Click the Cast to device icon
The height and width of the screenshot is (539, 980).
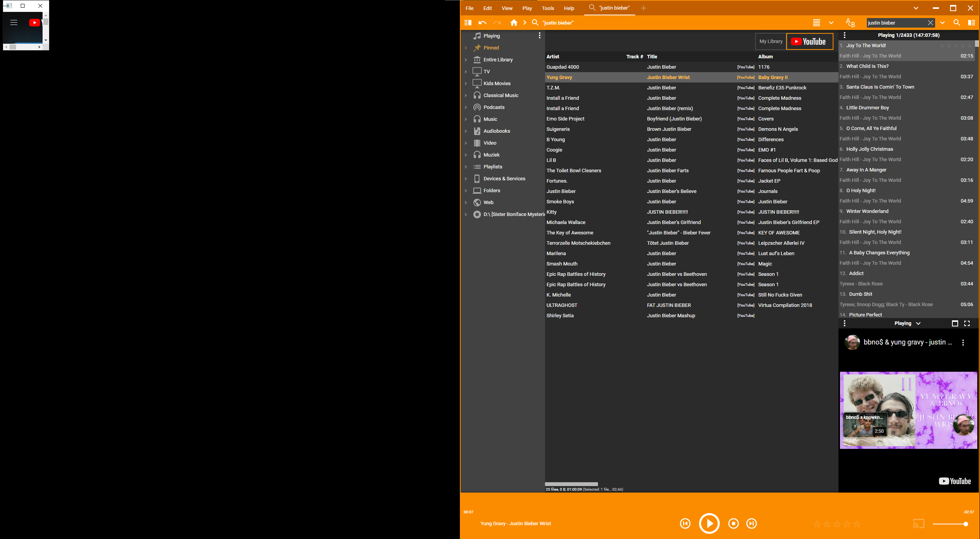918,523
